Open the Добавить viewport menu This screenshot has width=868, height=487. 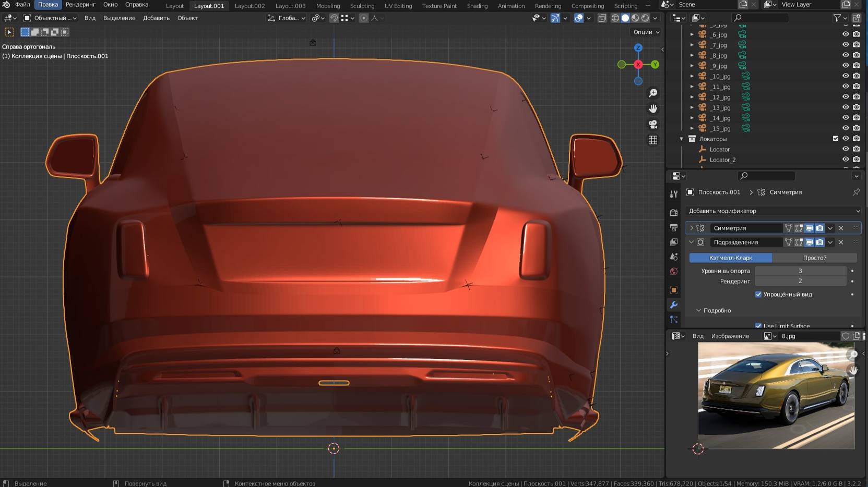coord(156,18)
